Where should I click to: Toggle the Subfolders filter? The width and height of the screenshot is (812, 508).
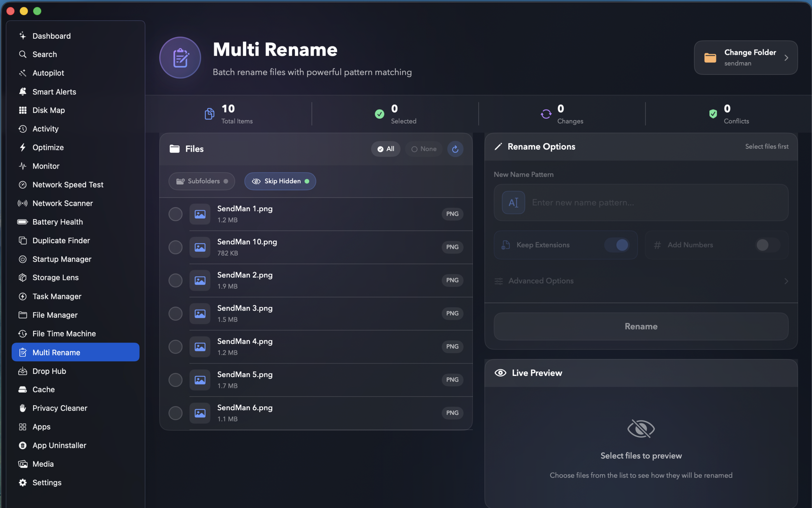(202, 181)
